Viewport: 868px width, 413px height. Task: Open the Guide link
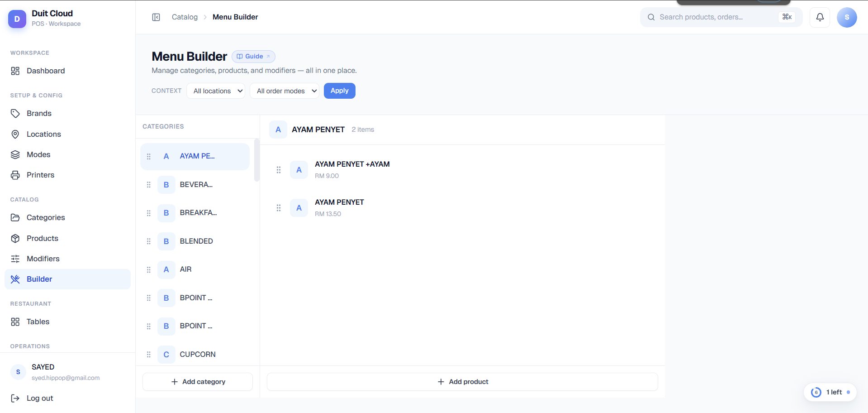(253, 56)
